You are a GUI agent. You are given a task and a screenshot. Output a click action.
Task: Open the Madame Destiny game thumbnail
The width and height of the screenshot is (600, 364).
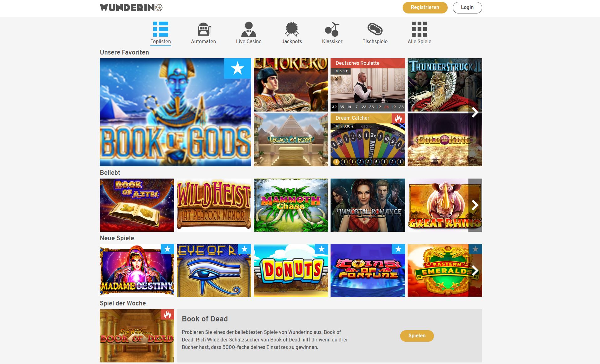tap(137, 270)
